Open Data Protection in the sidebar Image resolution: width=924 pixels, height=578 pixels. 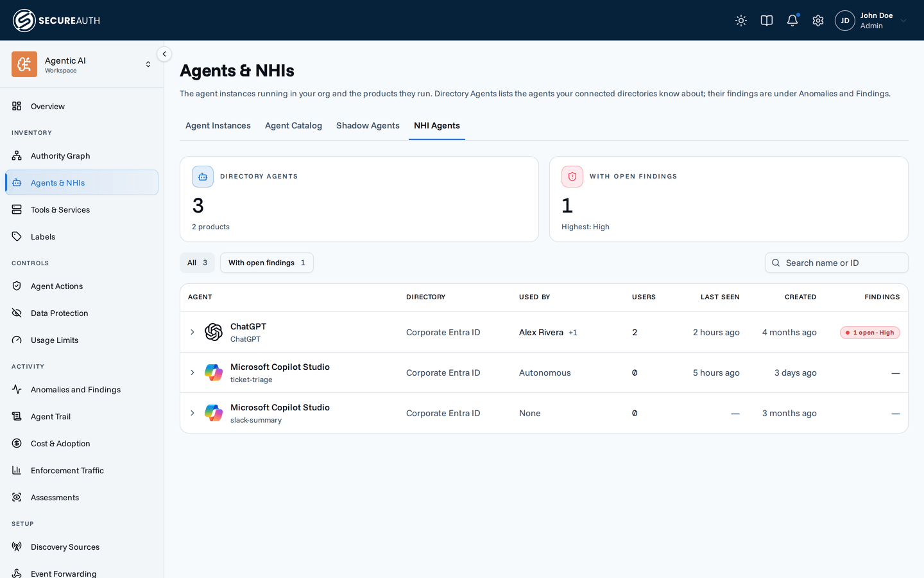(81, 313)
